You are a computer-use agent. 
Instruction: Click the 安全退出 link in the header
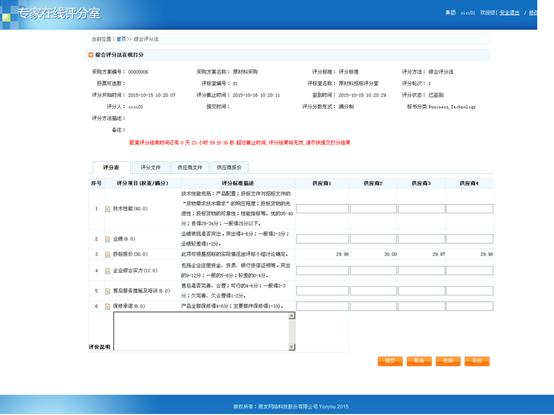(x=509, y=13)
